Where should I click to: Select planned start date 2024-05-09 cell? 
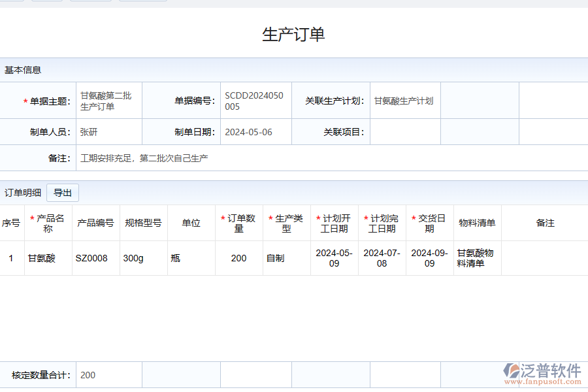[334, 258]
